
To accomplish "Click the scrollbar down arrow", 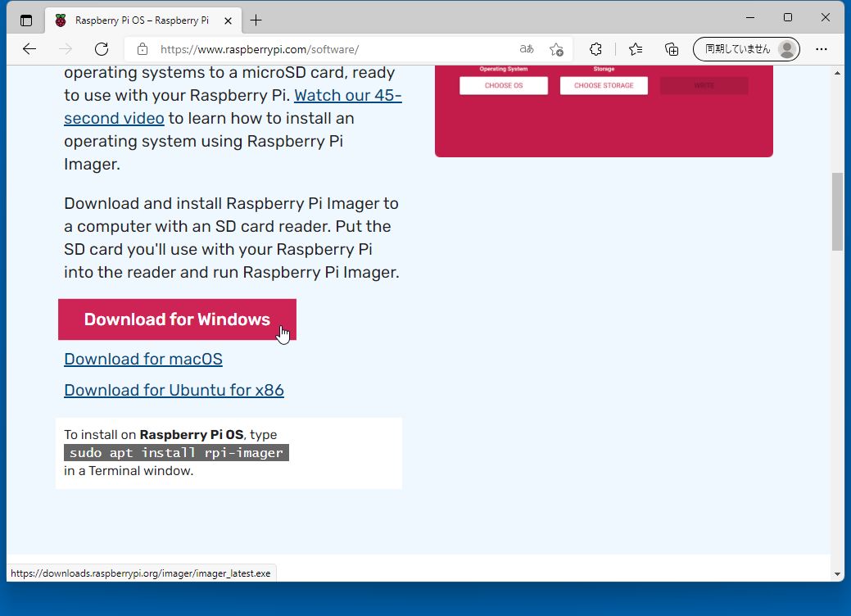I will [837, 573].
